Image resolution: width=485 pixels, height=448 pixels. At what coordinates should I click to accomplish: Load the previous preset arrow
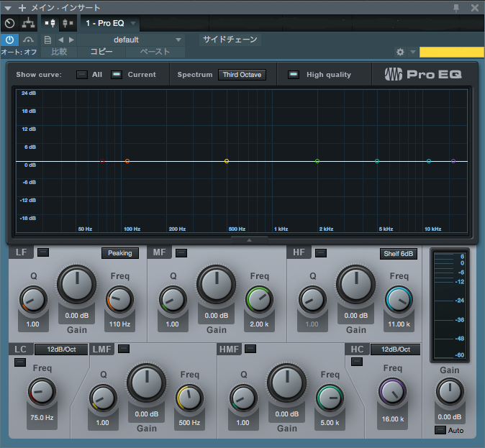click(61, 40)
